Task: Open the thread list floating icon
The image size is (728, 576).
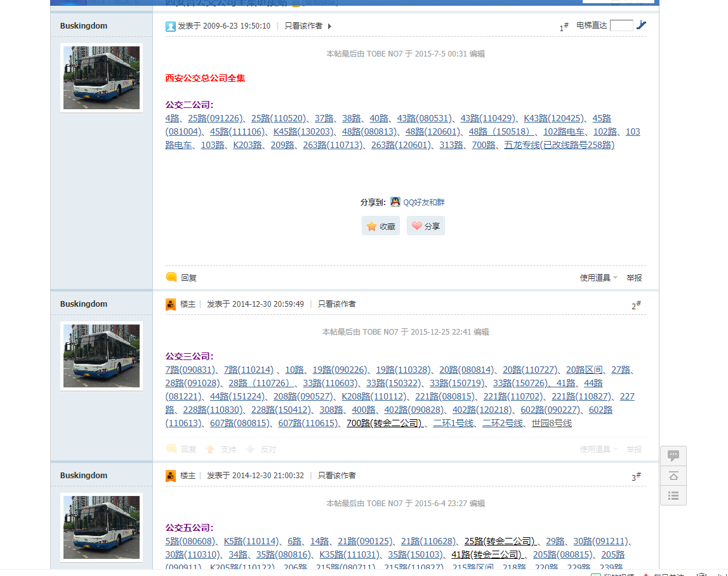Action: (673, 495)
